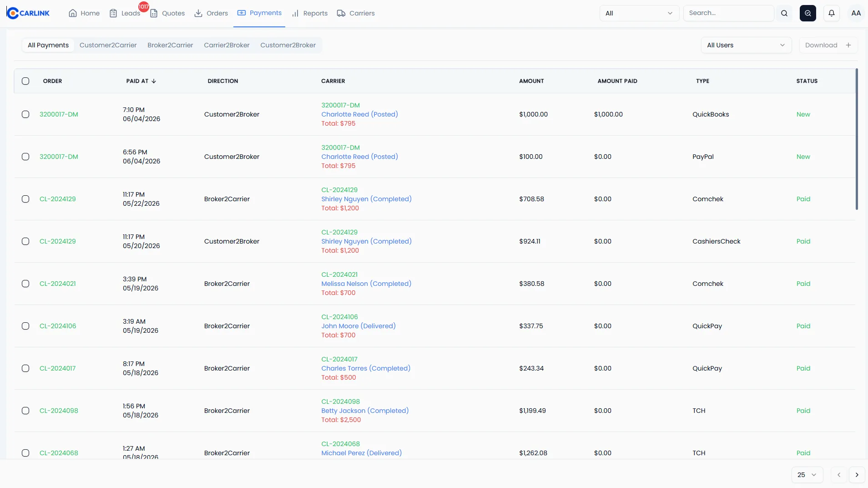
Task: Click the Quotes document icon
Action: [x=154, y=13]
